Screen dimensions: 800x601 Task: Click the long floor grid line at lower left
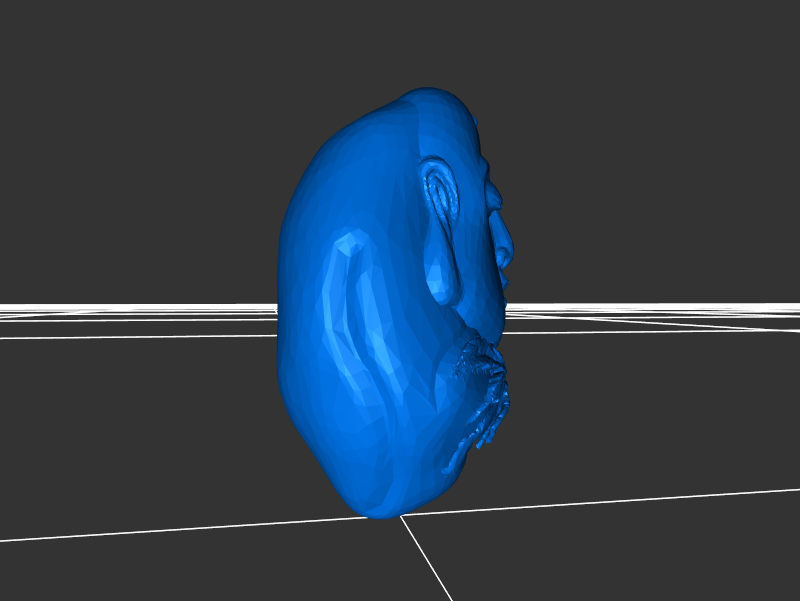(150, 532)
